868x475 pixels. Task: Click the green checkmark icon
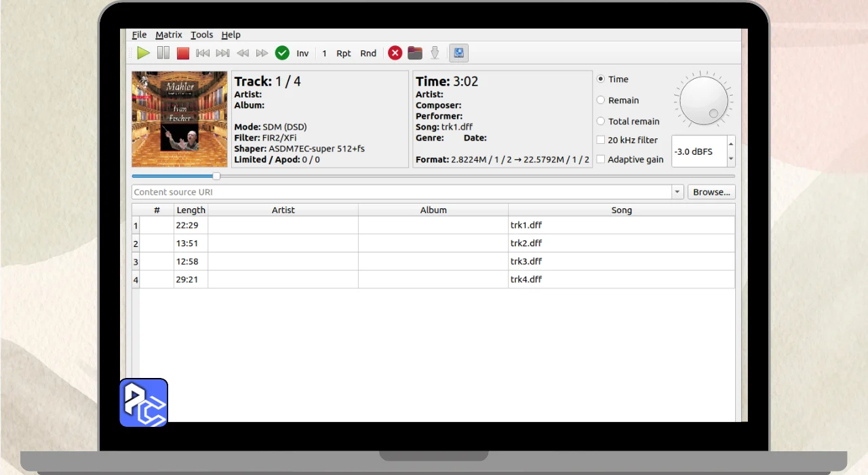tap(282, 53)
